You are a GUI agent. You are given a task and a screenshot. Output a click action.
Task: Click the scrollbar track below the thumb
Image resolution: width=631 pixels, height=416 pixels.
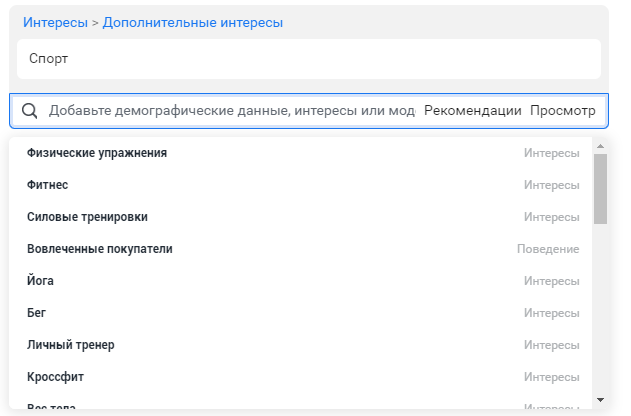click(x=600, y=310)
